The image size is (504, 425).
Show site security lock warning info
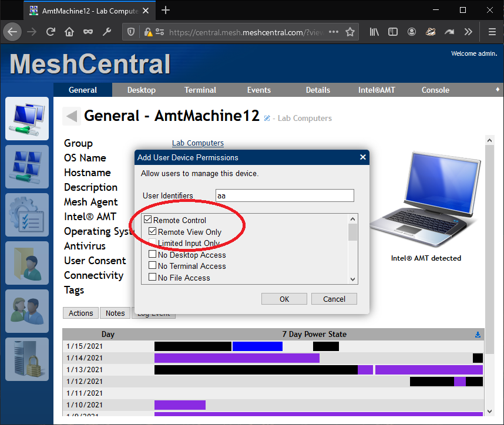148,32
